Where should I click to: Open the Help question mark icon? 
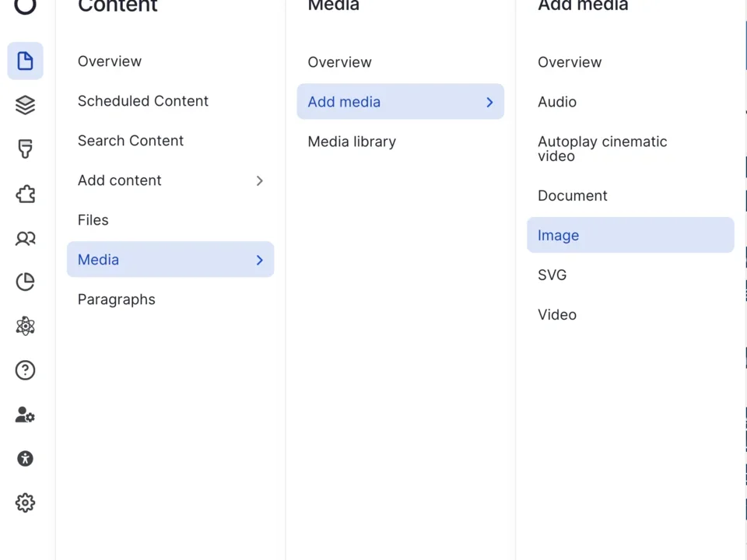click(25, 370)
